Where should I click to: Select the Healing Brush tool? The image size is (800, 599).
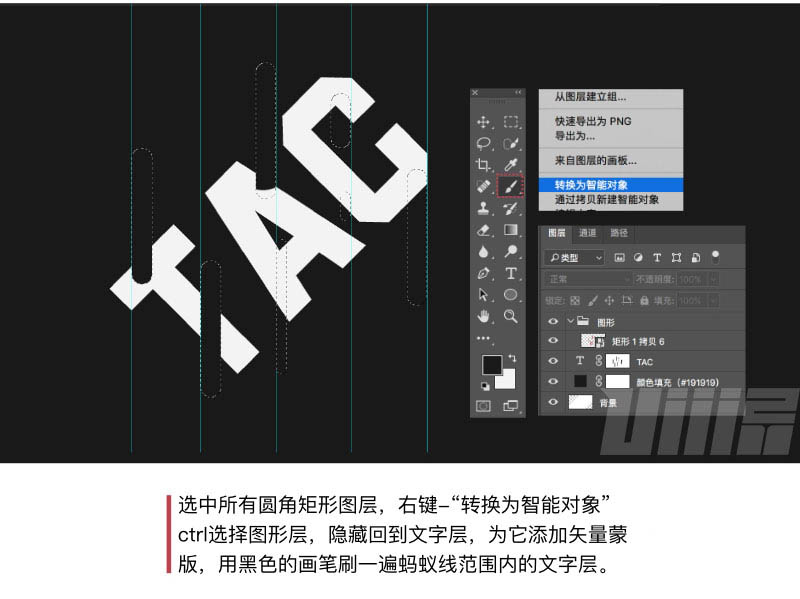[483, 186]
